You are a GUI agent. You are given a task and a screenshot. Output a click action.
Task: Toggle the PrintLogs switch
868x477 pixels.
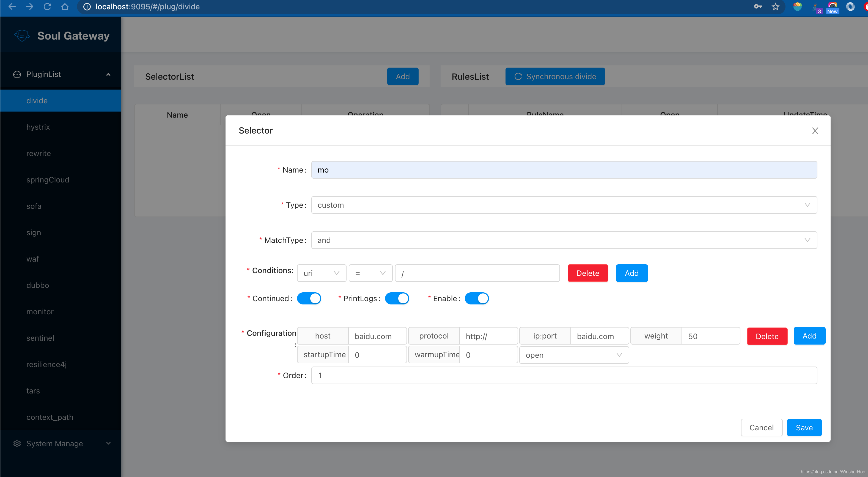click(397, 299)
